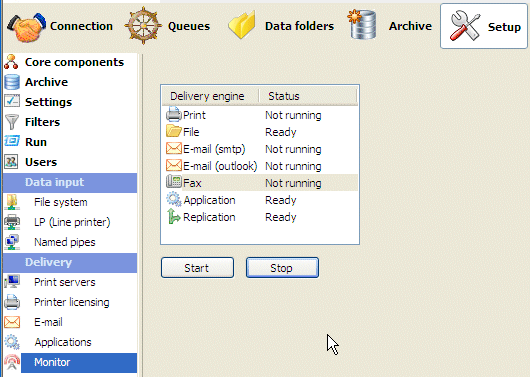Open Archive text entry in sidebar

pyautogui.click(x=46, y=82)
